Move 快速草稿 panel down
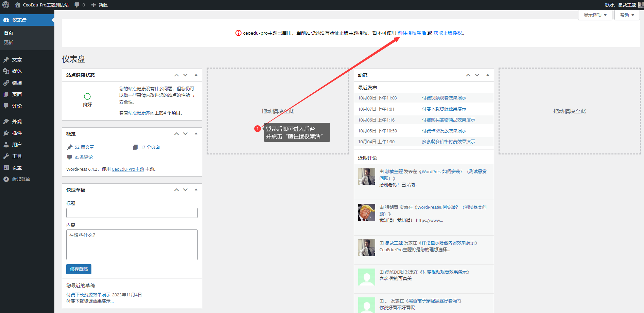The width and height of the screenshot is (644, 313). pos(185,190)
